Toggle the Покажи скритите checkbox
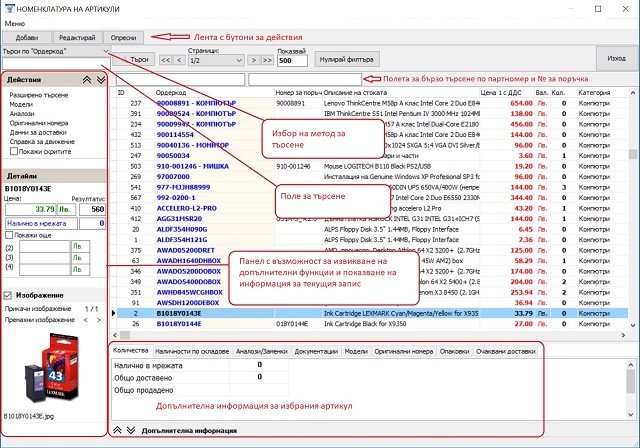 click(14, 151)
